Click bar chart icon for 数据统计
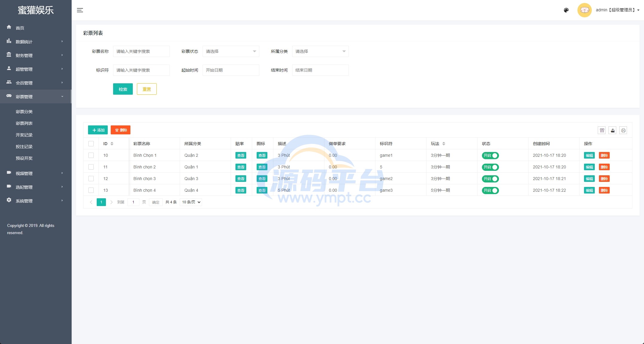The width and height of the screenshot is (644, 344). click(x=9, y=41)
